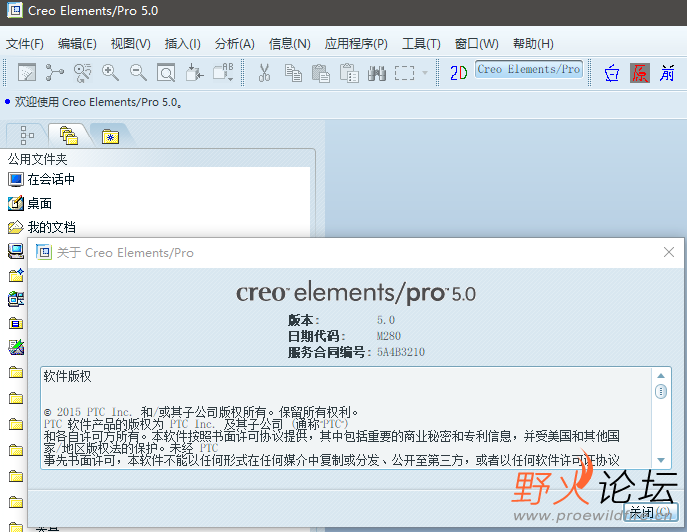Switch to the favorites tab
697x532 pixels.
tap(110, 136)
